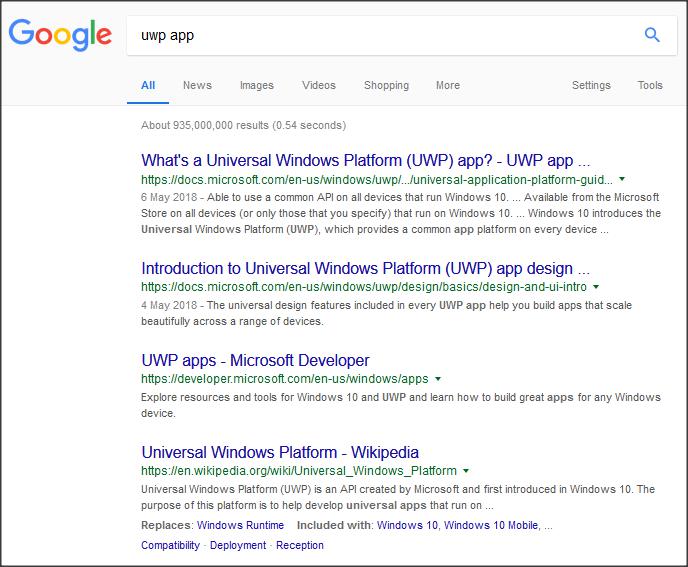The width and height of the screenshot is (688, 567).
Task: Expand dropdown arrow after design-and-ui-intro URL
Action: 596,287
